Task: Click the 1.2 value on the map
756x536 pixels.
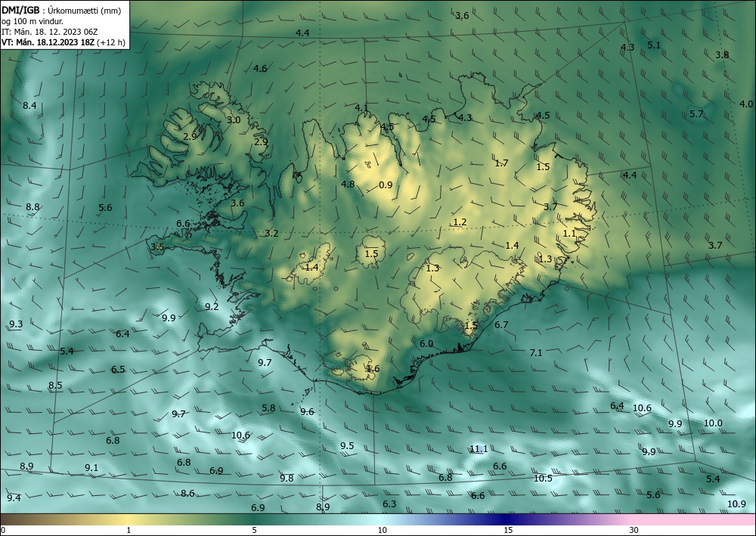Action: click(x=460, y=222)
